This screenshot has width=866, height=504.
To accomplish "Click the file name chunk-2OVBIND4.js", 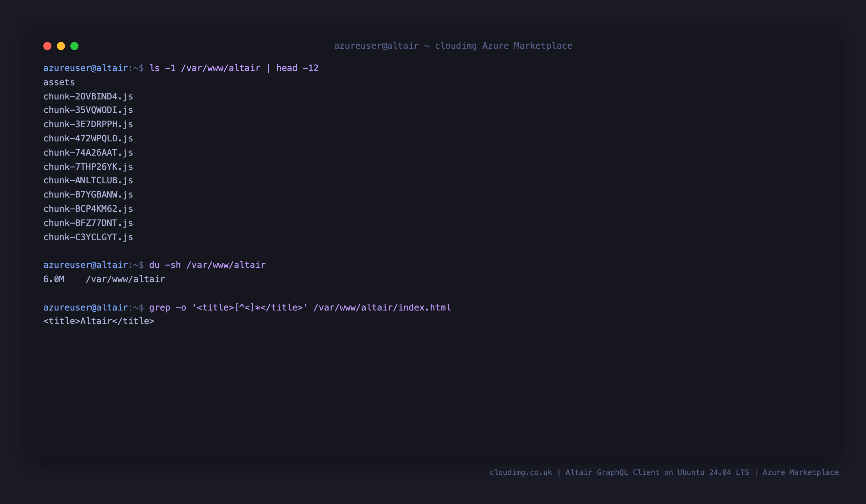I will (x=88, y=96).
